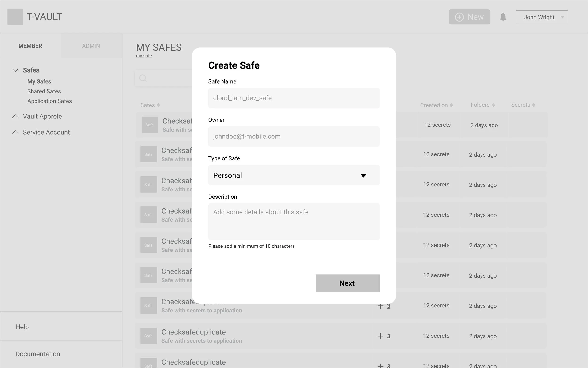The height and width of the screenshot is (368, 588).
Task: Open the Documentation link
Action: [x=38, y=354]
